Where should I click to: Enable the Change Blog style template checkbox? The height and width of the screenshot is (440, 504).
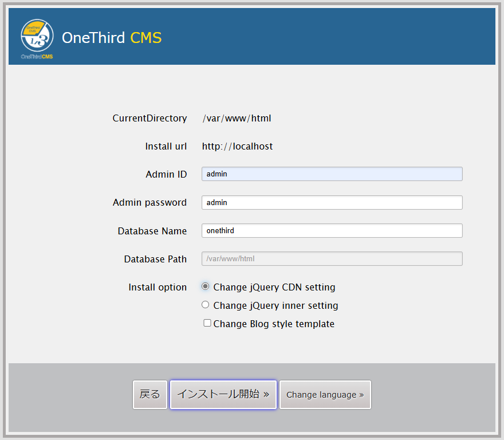207,323
